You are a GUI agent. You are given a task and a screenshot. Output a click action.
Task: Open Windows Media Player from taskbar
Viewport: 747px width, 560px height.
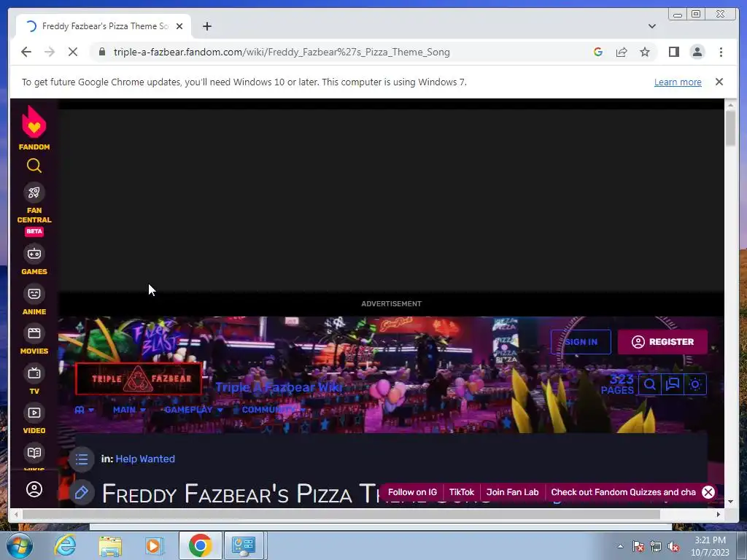(154, 545)
